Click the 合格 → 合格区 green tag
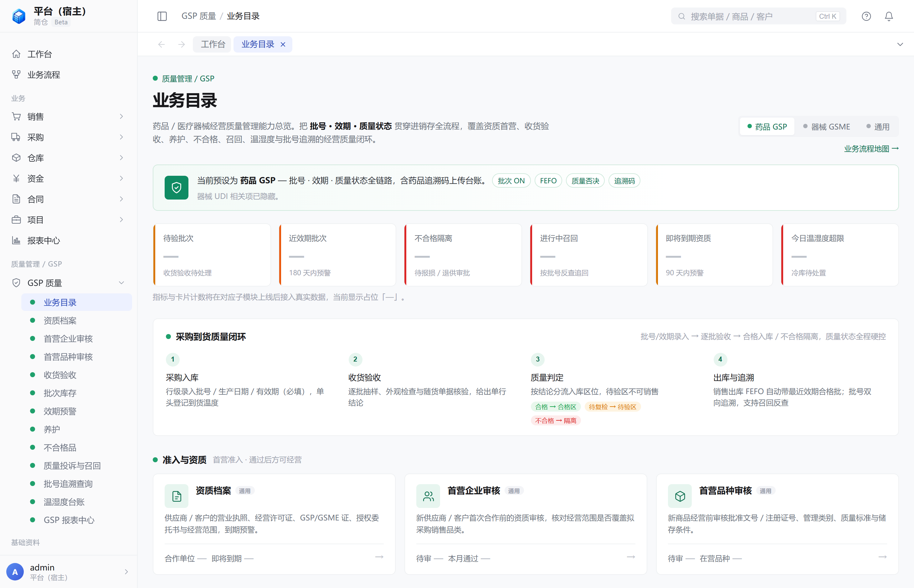 pyautogui.click(x=556, y=407)
